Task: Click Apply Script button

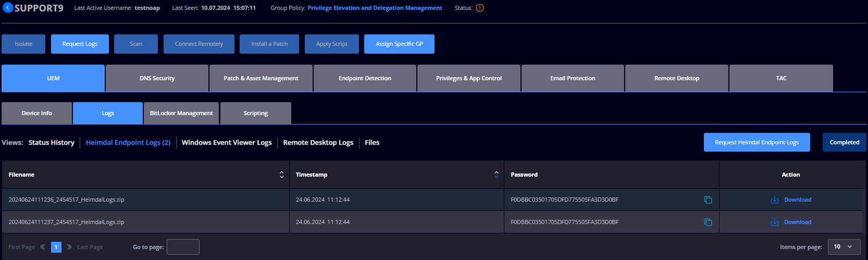Action: click(x=331, y=44)
